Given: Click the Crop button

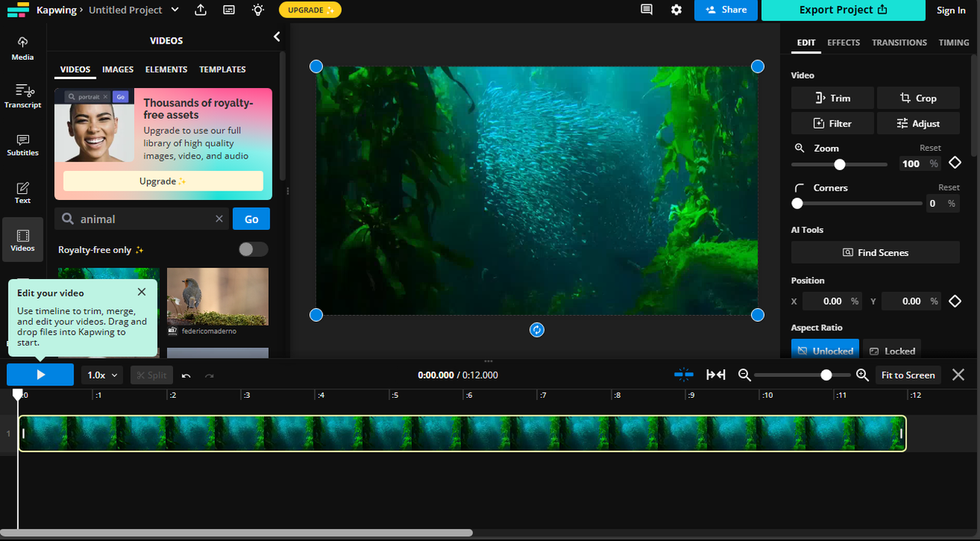Looking at the screenshot, I should click(x=918, y=98).
